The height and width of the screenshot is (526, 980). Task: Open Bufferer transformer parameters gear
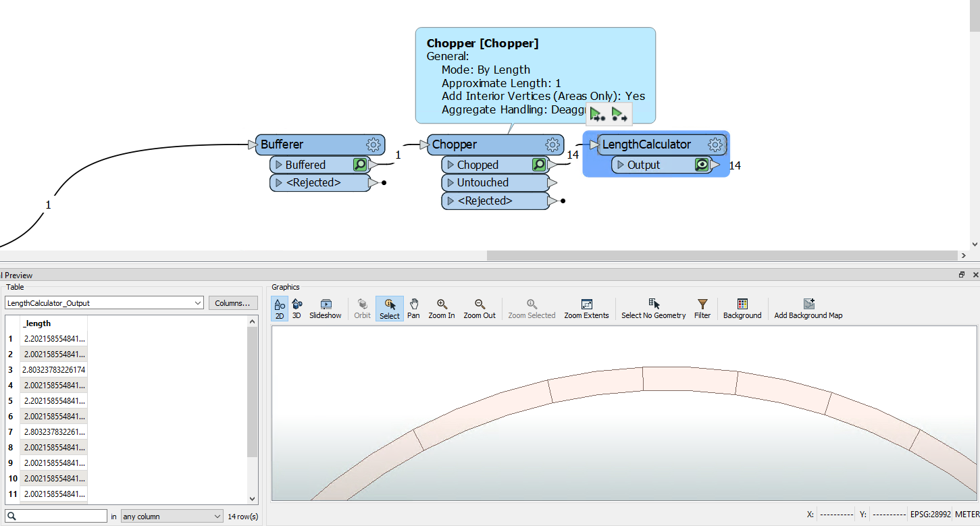pyautogui.click(x=373, y=144)
